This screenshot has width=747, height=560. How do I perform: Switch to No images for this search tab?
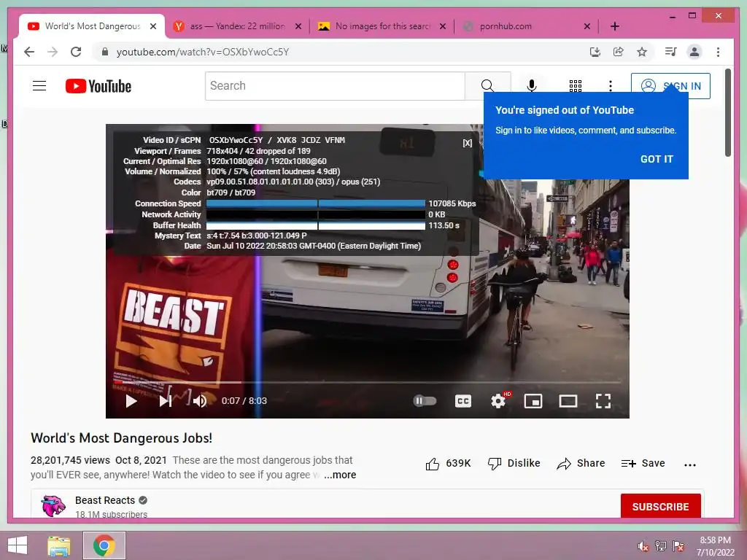(x=383, y=26)
